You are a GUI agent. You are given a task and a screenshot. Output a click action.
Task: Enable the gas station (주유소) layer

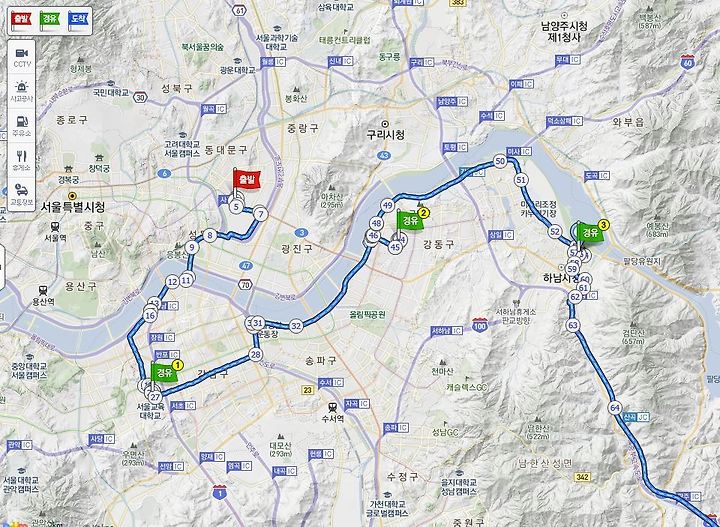(x=22, y=126)
